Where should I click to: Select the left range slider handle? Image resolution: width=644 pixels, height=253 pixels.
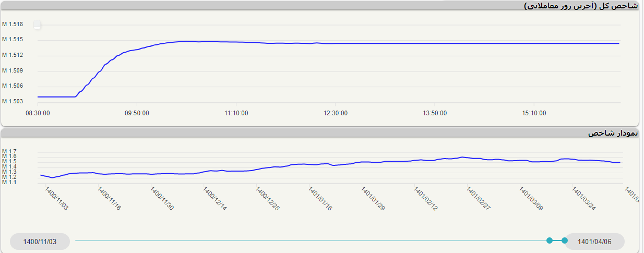point(550,240)
